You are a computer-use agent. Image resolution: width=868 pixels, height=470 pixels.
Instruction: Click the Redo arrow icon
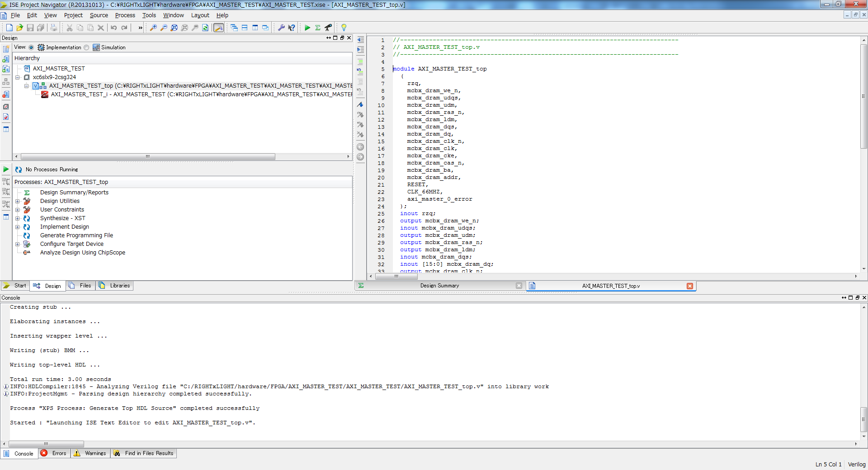point(124,28)
